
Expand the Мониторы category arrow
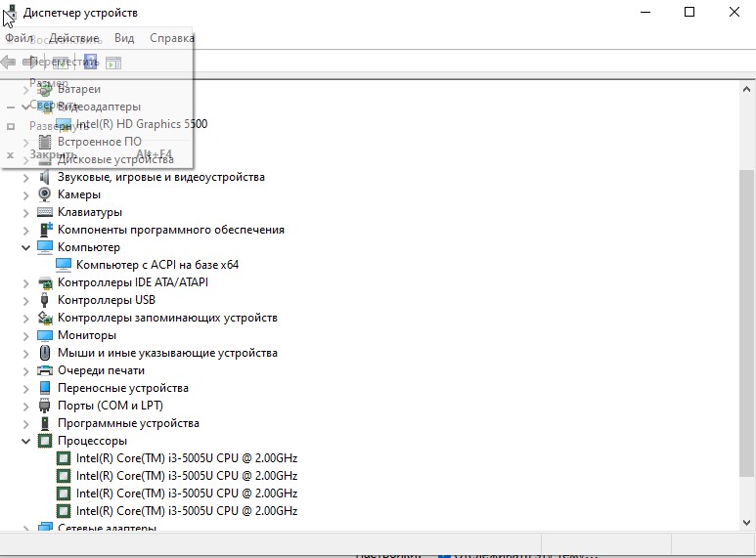click(x=26, y=336)
